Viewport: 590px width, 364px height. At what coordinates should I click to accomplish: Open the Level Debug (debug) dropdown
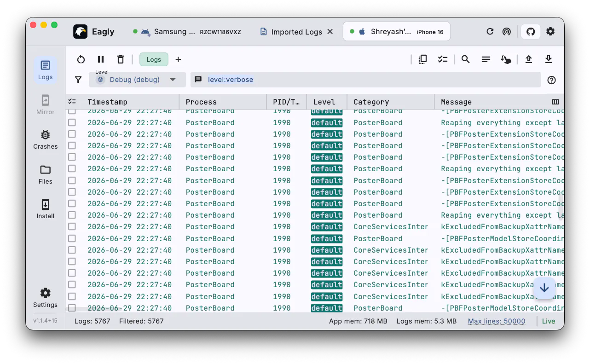click(x=137, y=80)
